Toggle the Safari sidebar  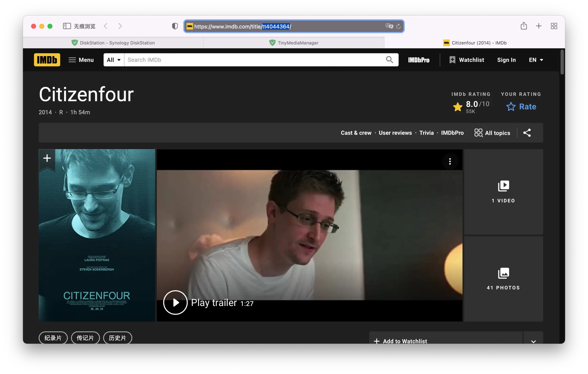[67, 26]
